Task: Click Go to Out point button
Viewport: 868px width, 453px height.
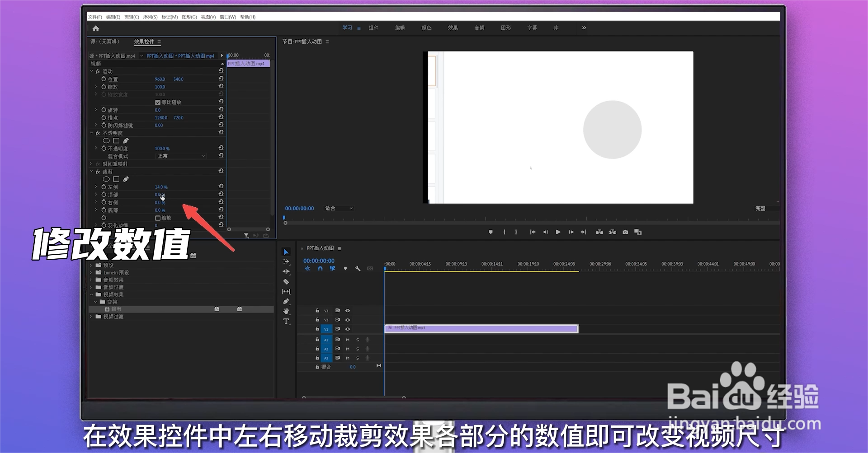Action: click(584, 232)
